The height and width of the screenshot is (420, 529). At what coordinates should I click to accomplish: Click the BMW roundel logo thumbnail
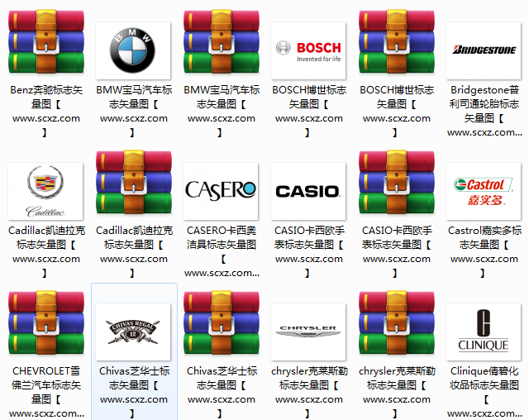(133, 50)
